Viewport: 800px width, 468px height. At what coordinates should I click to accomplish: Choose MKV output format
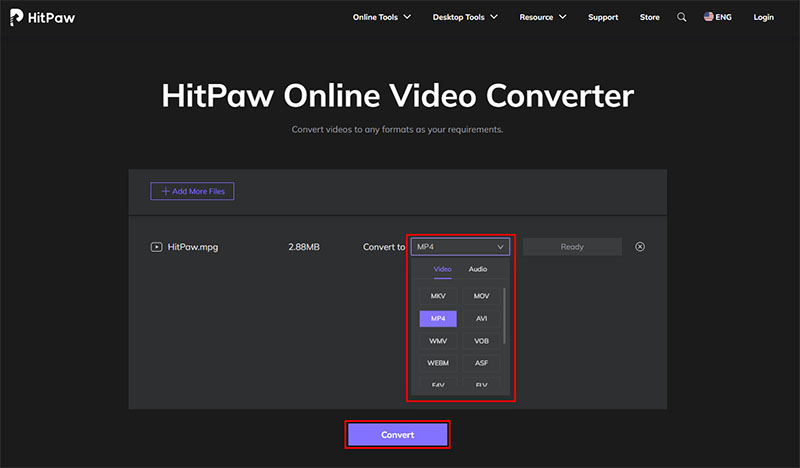438,296
